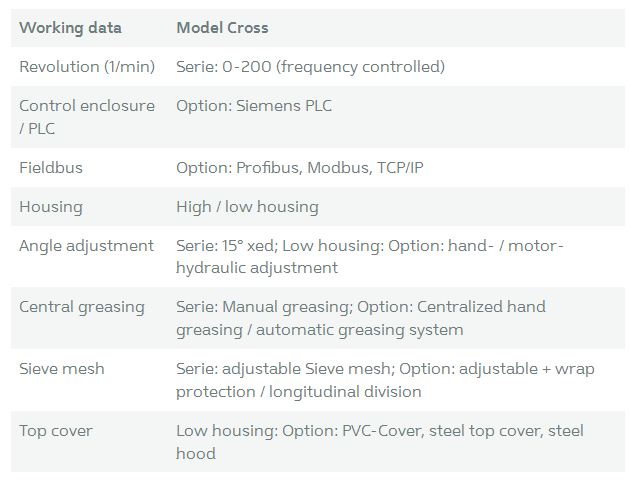Click the 'Central greasing' row label

(82, 307)
